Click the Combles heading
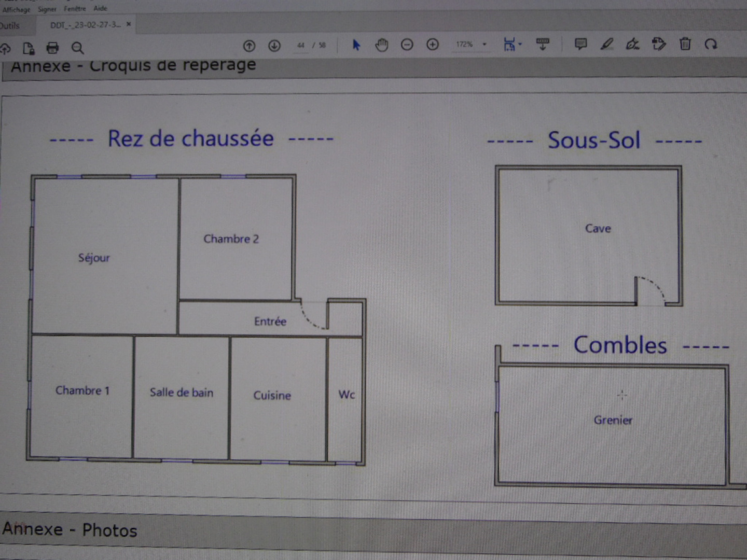The image size is (747, 560). point(620,345)
